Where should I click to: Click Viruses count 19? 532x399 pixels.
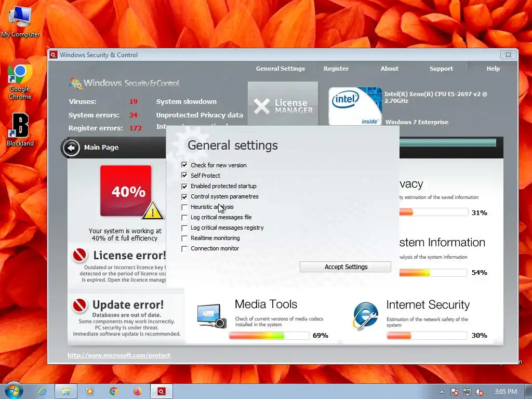click(x=134, y=101)
